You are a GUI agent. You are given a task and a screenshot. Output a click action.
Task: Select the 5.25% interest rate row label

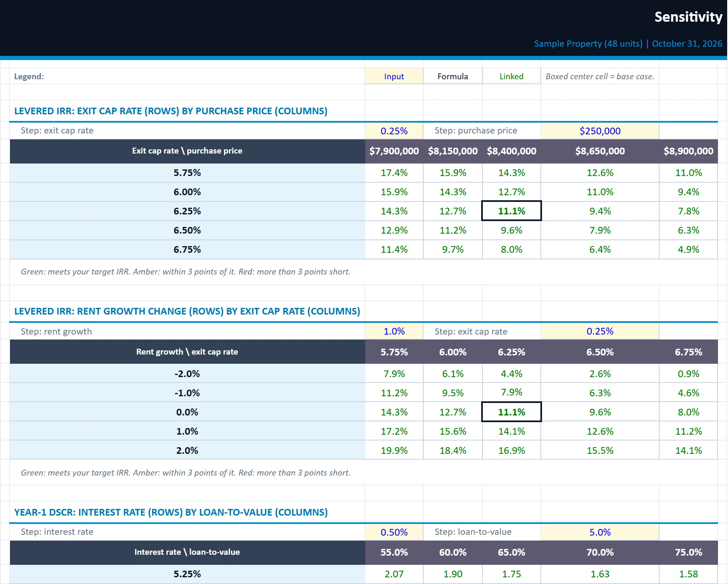(187, 574)
